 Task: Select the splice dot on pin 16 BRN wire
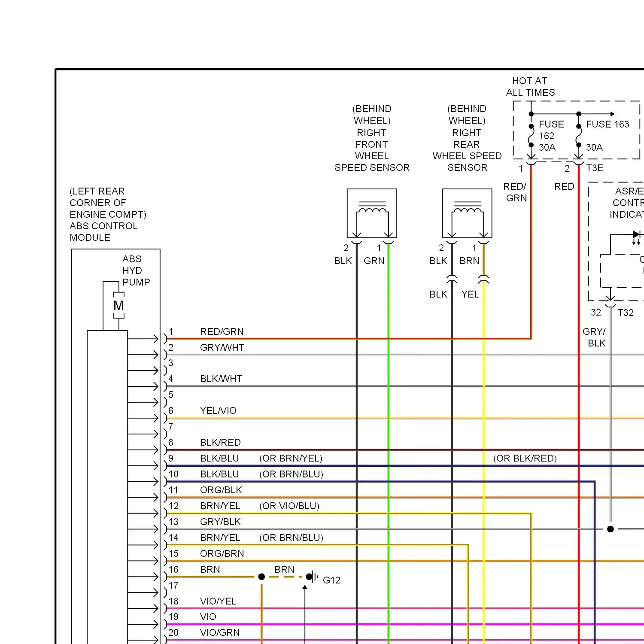point(261,577)
